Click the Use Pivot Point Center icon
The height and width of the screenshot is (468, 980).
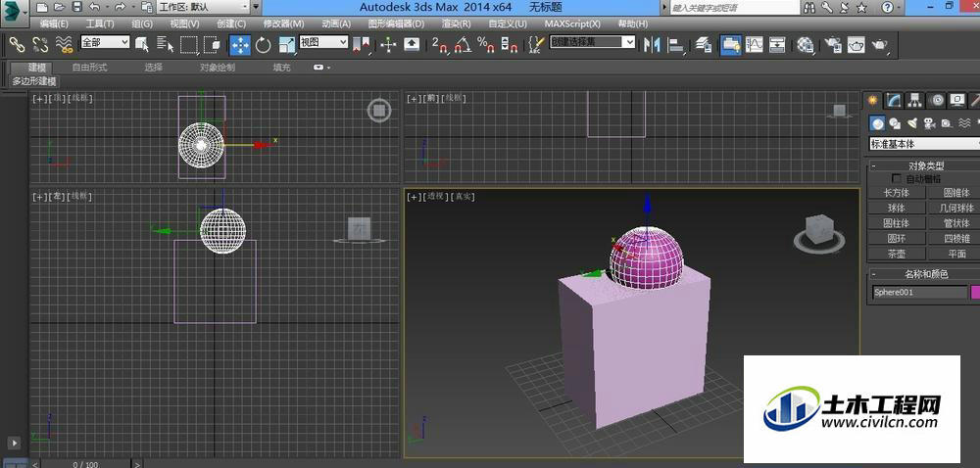[x=362, y=44]
